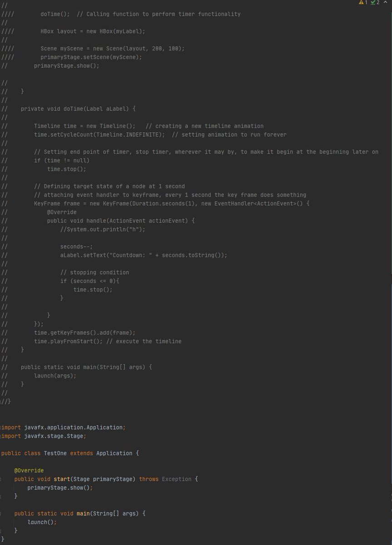
Task: Click 'aLabel.setText("Countdown: "' commented line
Action: point(144,256)
